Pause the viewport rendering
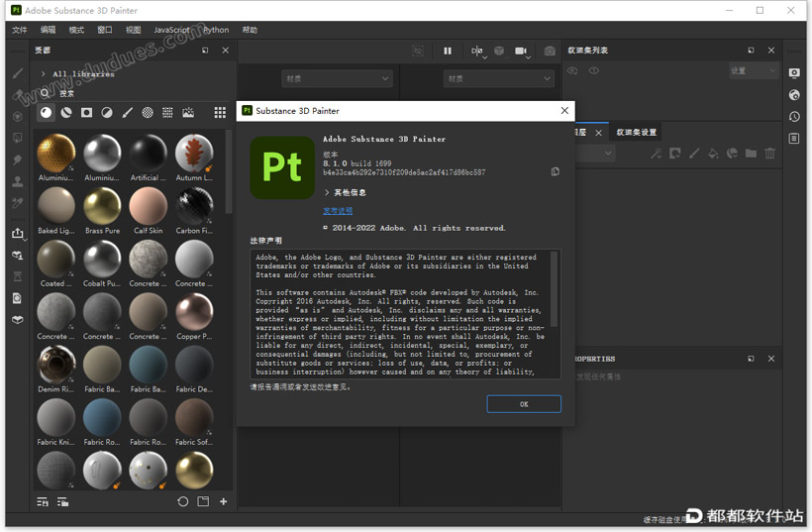Viewport: 812px width, 532px height. tap(448, 51)
